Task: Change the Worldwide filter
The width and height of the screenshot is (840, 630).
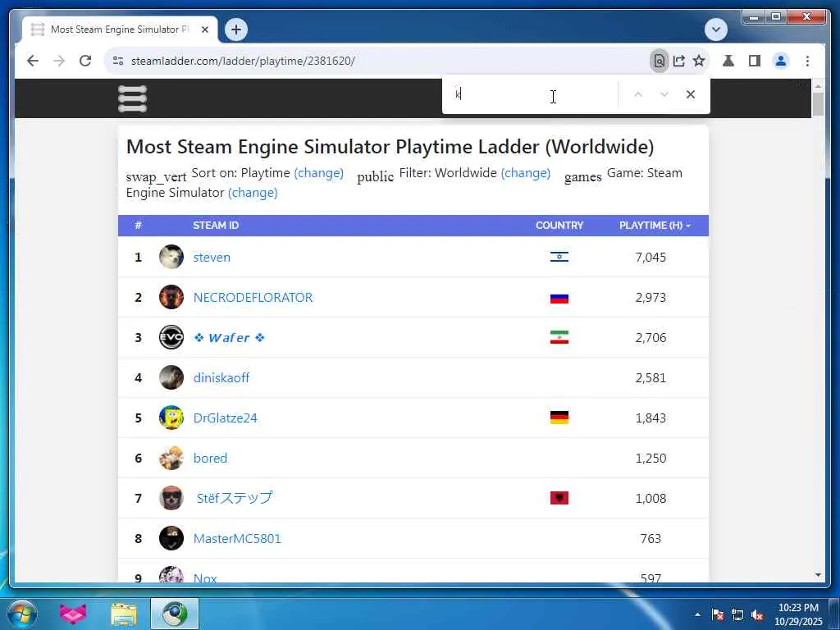Action: point(526,173)
